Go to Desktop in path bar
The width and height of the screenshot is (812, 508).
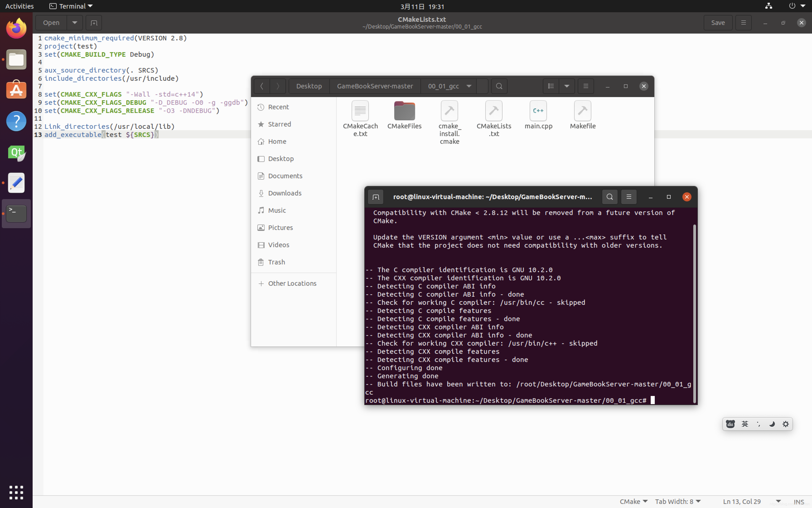click(309, 86)
